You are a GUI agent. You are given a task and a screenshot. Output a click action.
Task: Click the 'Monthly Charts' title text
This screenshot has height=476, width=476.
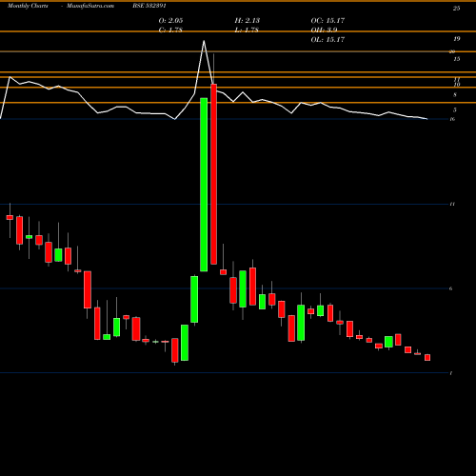point(28,6)
